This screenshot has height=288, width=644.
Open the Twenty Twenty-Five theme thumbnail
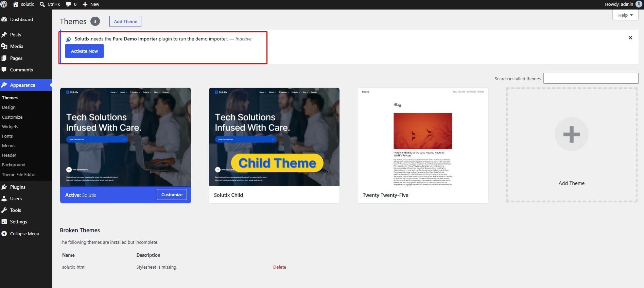pos(423,137)
